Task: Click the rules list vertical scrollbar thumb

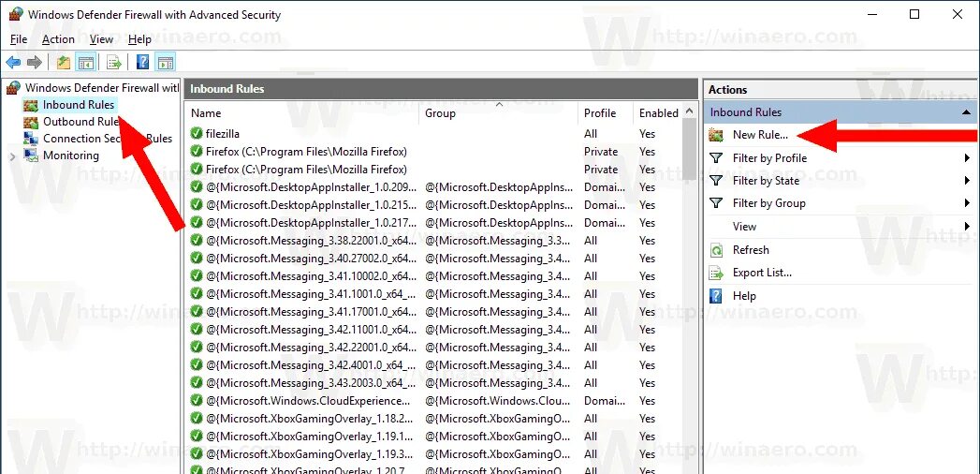Action: 690,150
